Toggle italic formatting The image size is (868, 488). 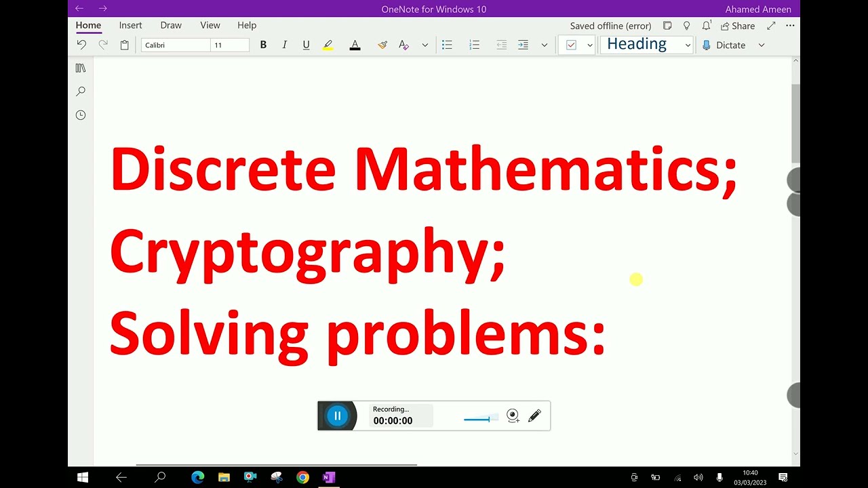coord(284,45)
